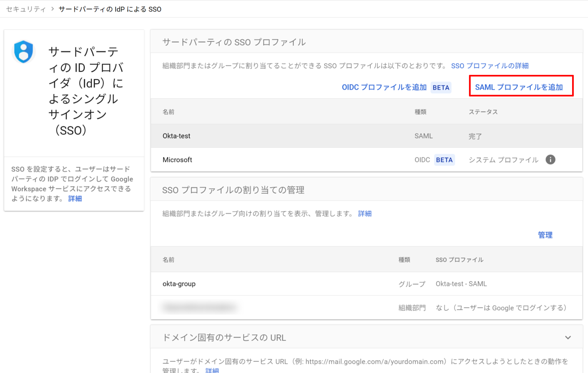Click 詳細 next to 組織部門またはグループ向けの割り当て

(365, 214)
